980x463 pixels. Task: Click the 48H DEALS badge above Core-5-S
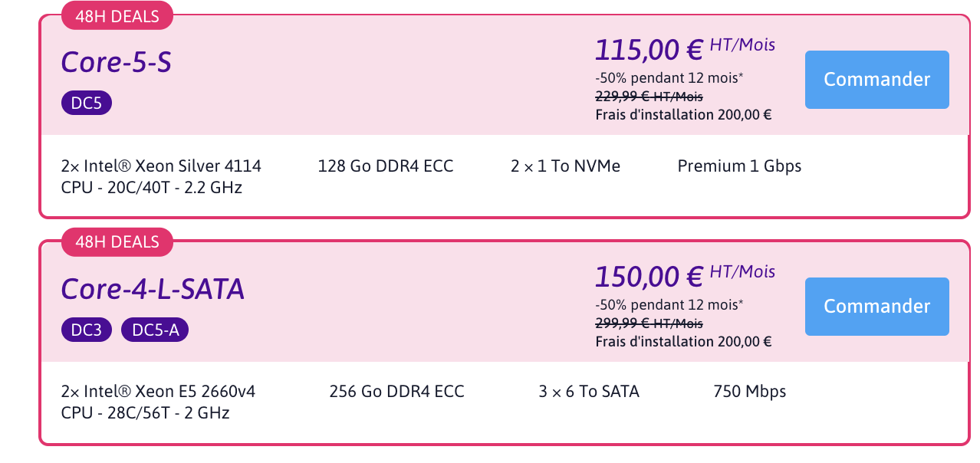117,16
